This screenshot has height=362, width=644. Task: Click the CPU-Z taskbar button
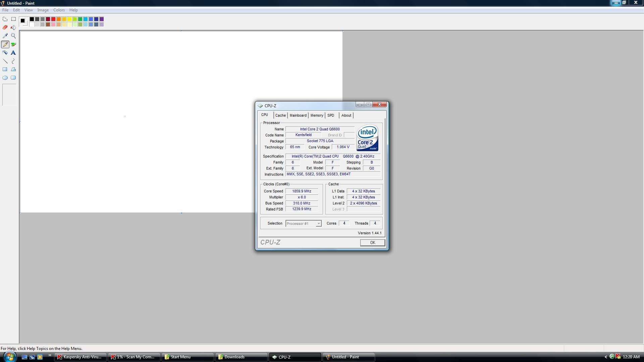click(x=295, y=357)
